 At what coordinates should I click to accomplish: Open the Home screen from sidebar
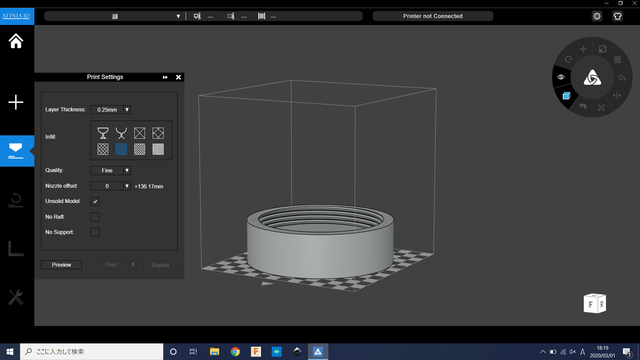16,41
